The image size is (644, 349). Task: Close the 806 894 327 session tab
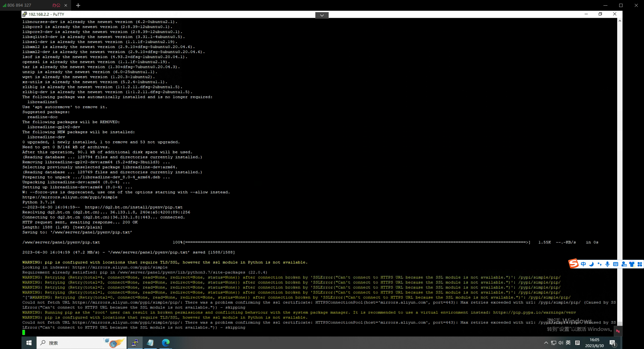point(66,5)
